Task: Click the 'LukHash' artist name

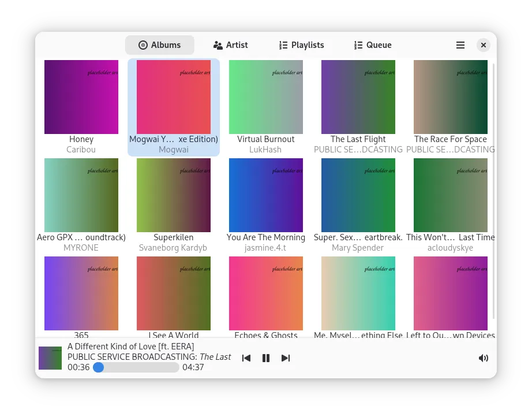Action: coord(265,150)
